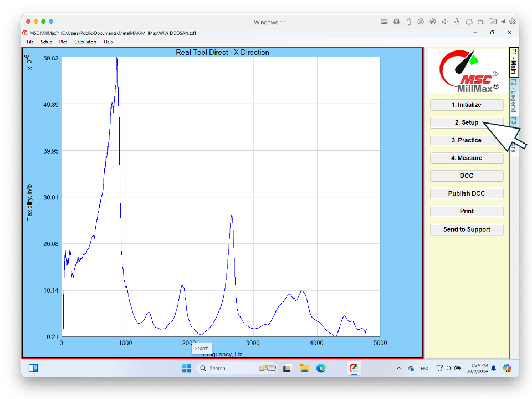Click the 3. Practice button
The width and height of the screenshot is (532, 399).
tap(467, 140)
